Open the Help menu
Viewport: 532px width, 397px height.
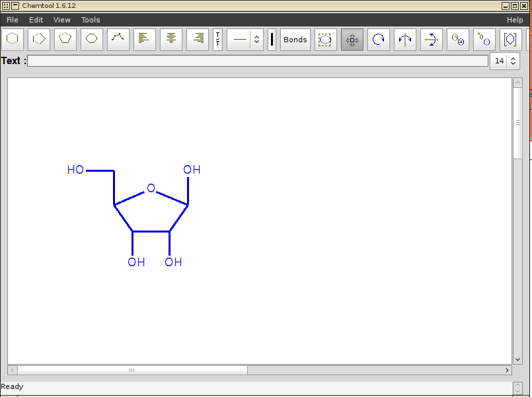click(x=515, y=20)
